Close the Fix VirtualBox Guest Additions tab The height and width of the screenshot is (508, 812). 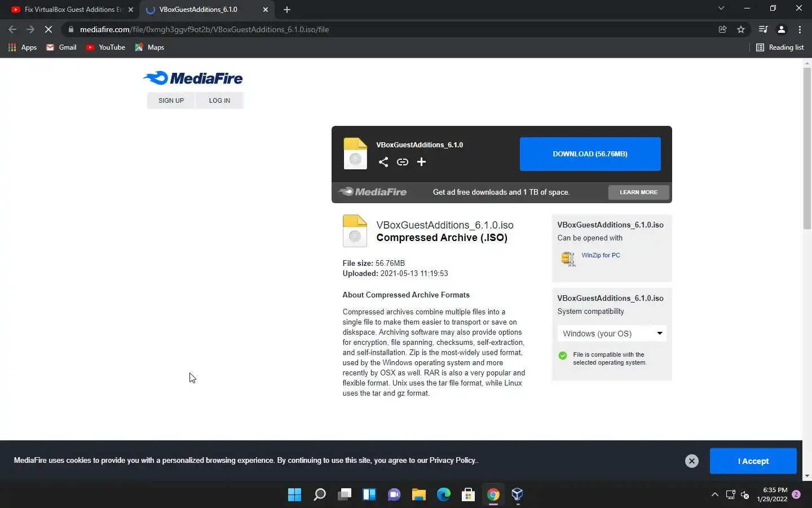pos(131,10)
